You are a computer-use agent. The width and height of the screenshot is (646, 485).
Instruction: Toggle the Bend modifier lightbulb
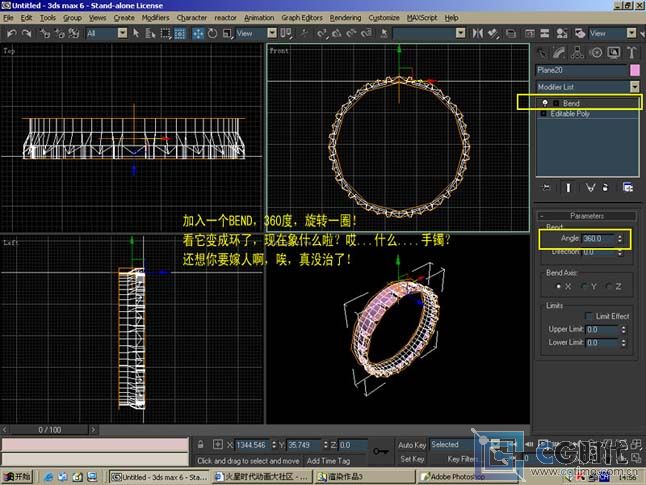[x=545, y=103]
